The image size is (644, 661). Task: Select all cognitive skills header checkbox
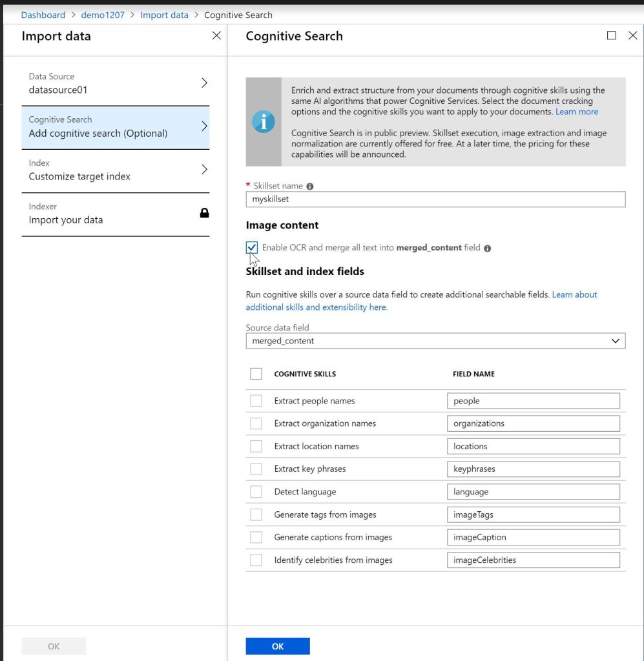pyautogui.click(x=256, y=374)
